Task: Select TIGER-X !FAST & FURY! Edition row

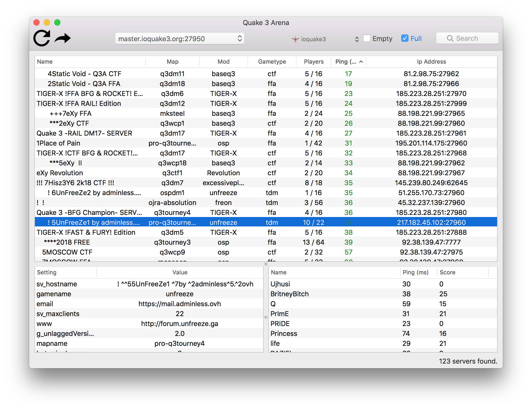Action: pos(266,232)
